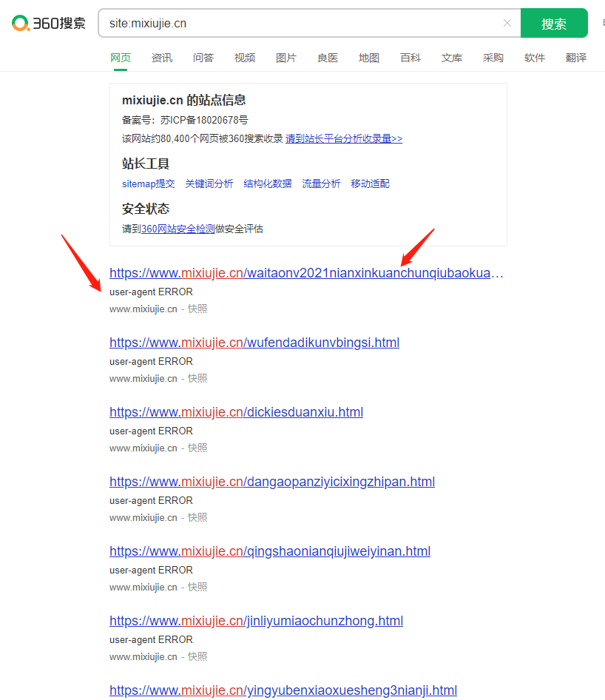Open 快照 for the jinliyumiaochunzhong result
This screenshot has height=700, width=605.
click(197, 657)
